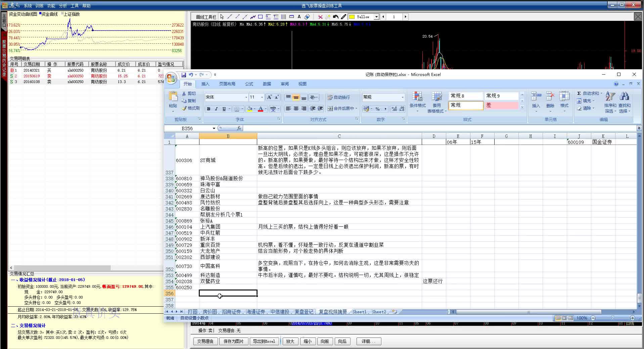The height and width of the screenshot is (349, 644).
Task: Toggle top vertical alignment
Action: 288,98
